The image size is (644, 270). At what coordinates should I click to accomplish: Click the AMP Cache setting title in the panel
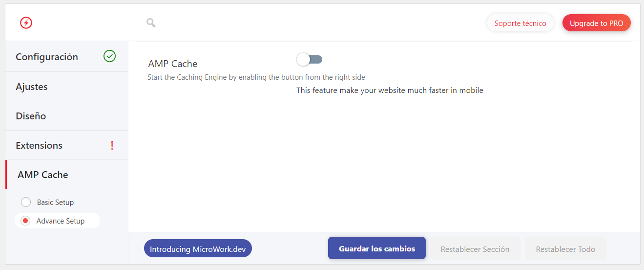tap(173, 64)
